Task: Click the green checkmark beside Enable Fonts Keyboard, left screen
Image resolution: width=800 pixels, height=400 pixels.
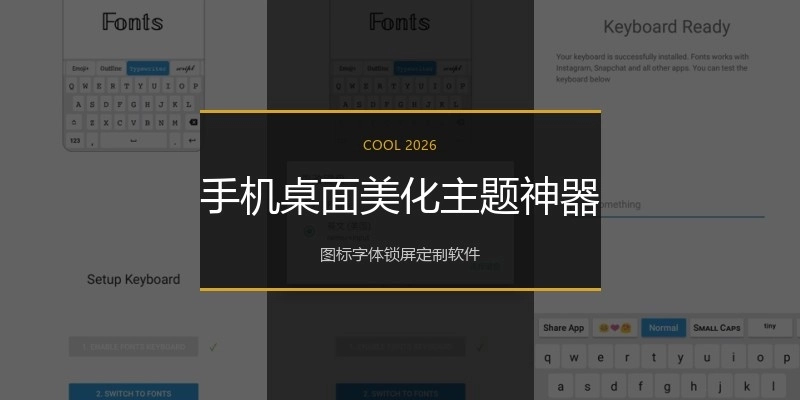Action: coord(213,347)
